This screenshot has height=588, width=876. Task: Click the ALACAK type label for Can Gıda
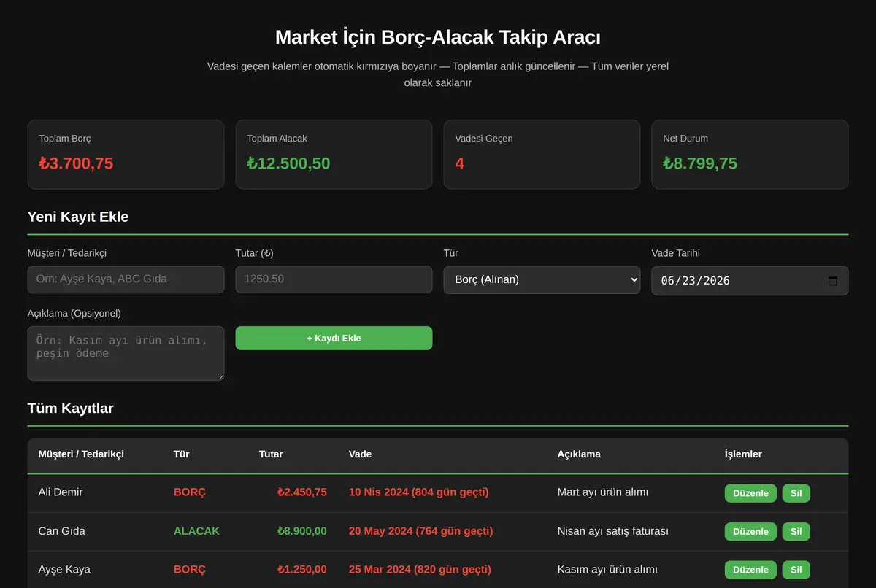point(196,531)
